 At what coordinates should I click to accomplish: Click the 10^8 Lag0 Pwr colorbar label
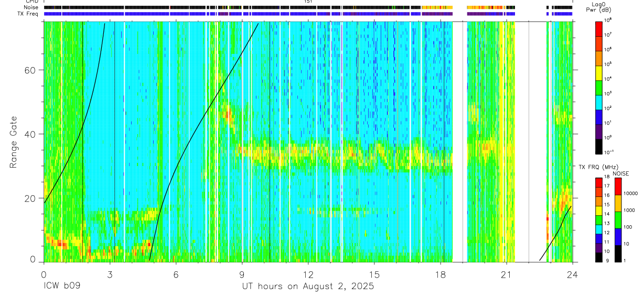tap(607, 20)
